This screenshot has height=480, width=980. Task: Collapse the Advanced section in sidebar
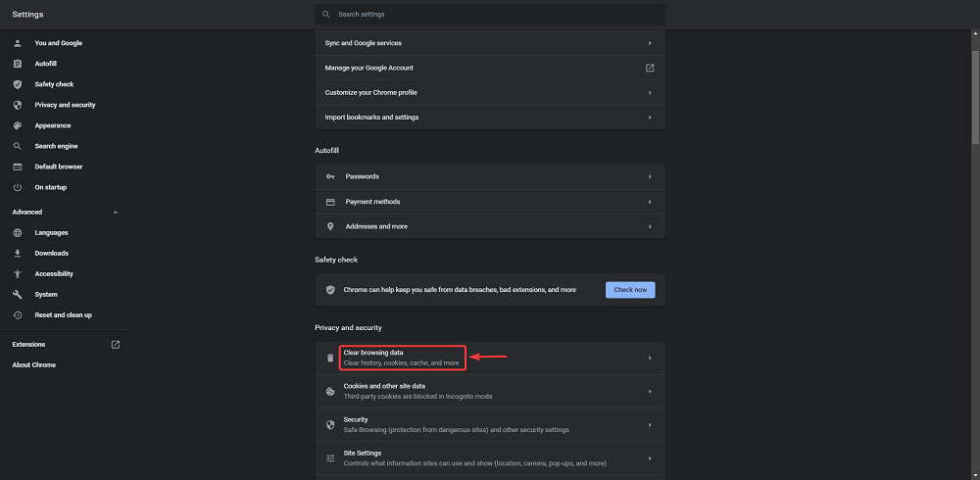point(115,213)
